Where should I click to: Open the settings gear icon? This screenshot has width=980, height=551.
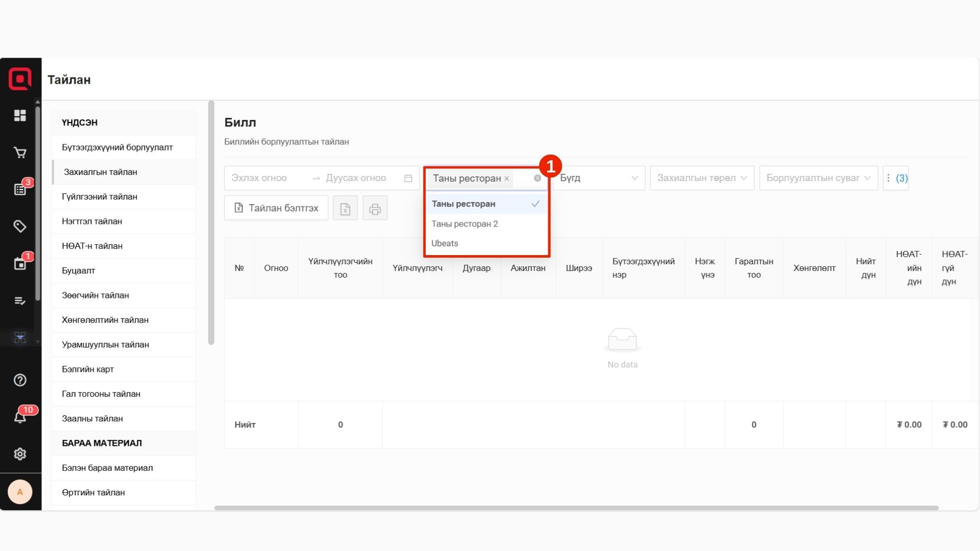20,454
